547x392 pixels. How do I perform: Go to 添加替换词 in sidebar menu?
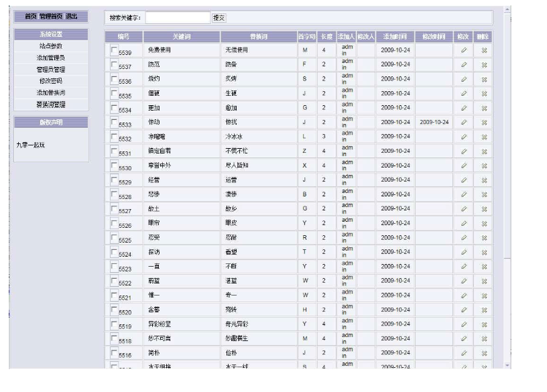click(51, 92)
